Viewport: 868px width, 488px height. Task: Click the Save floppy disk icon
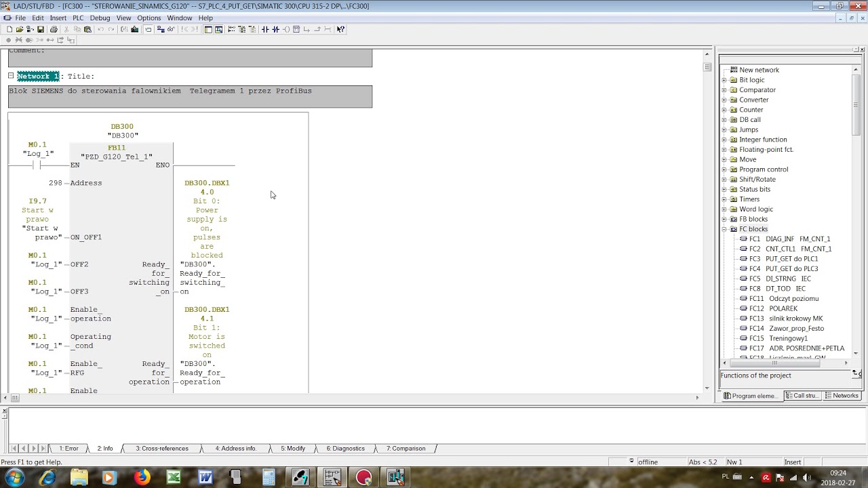tap(41, 29)
